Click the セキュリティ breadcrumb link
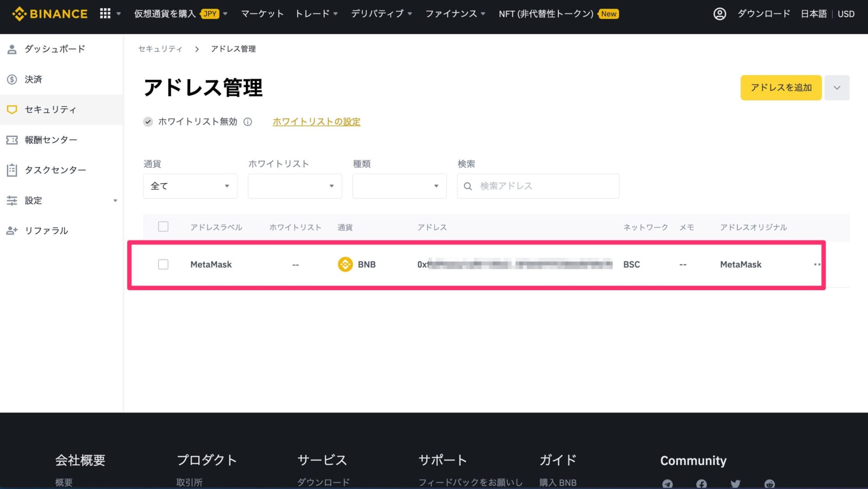This screenshot has height=489, width=868. pos(160,49)
